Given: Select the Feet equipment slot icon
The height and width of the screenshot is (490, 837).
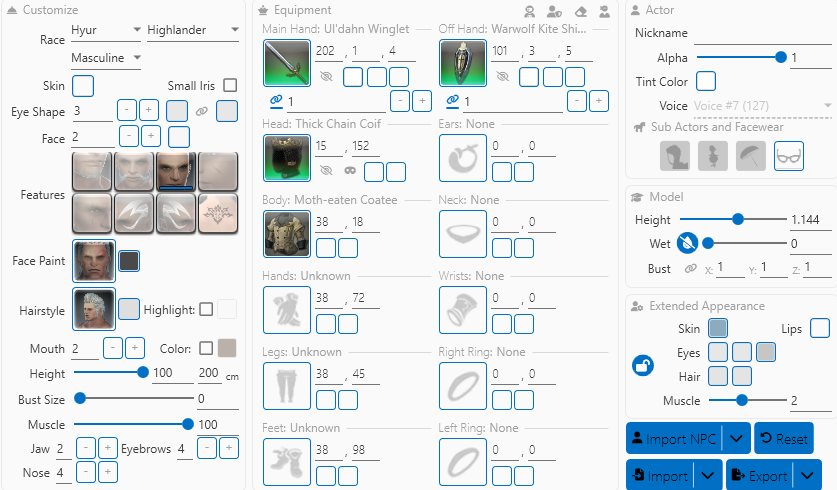Looking at the screenshot, I should [x=287, y=462].
